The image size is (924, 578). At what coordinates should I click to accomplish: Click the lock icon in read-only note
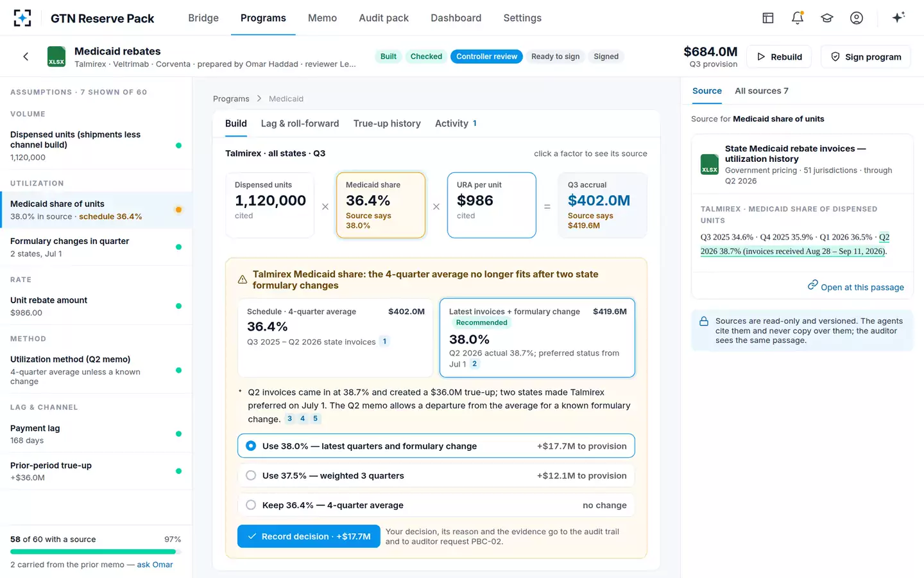704,321
